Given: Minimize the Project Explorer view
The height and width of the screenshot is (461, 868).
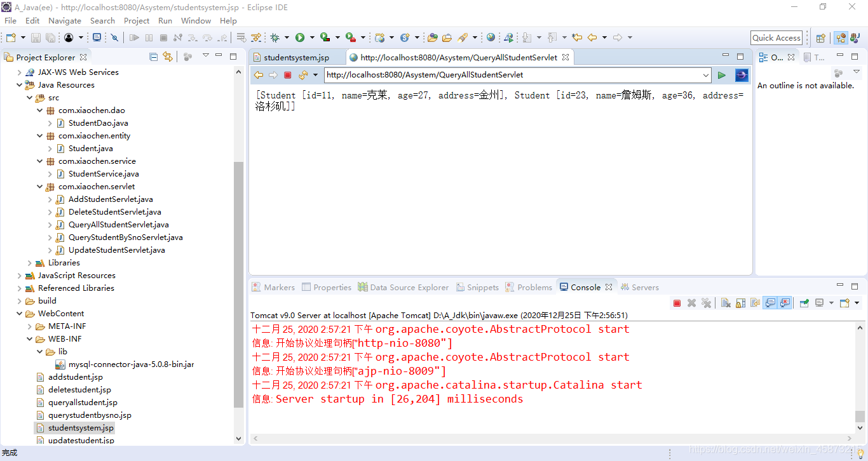Looking at the screenshot, I should pyautogui.click(x=219, y=56).
